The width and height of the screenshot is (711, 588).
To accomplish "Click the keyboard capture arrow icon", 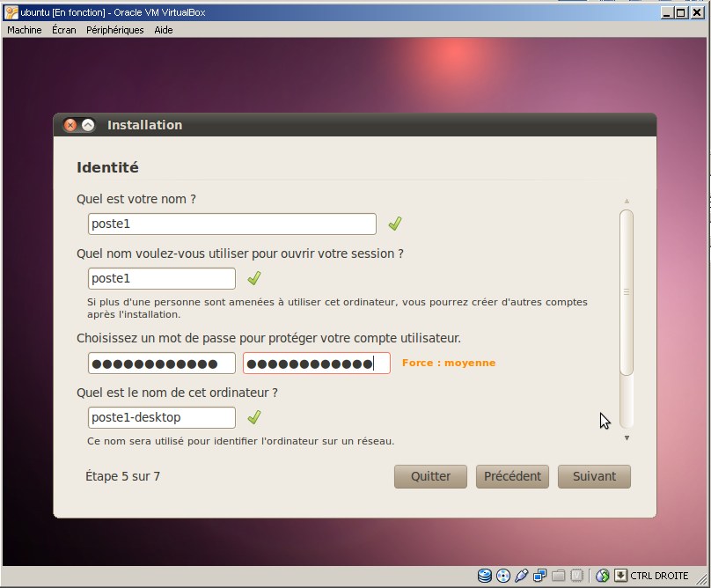I will point(620,576).
